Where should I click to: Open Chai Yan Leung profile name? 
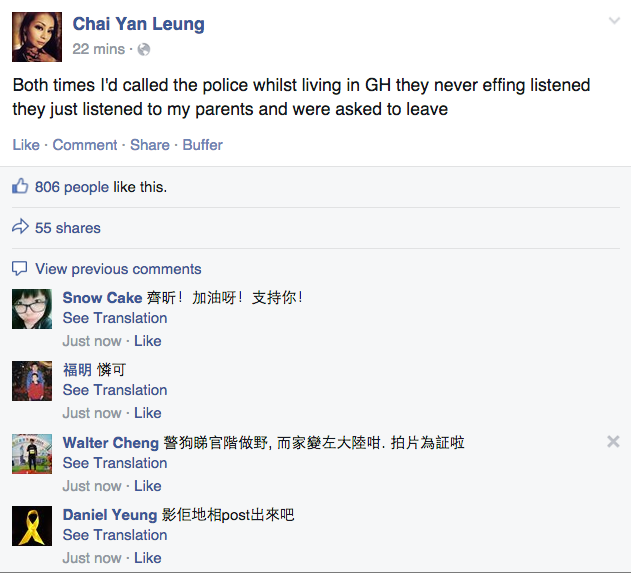(139, 24)
